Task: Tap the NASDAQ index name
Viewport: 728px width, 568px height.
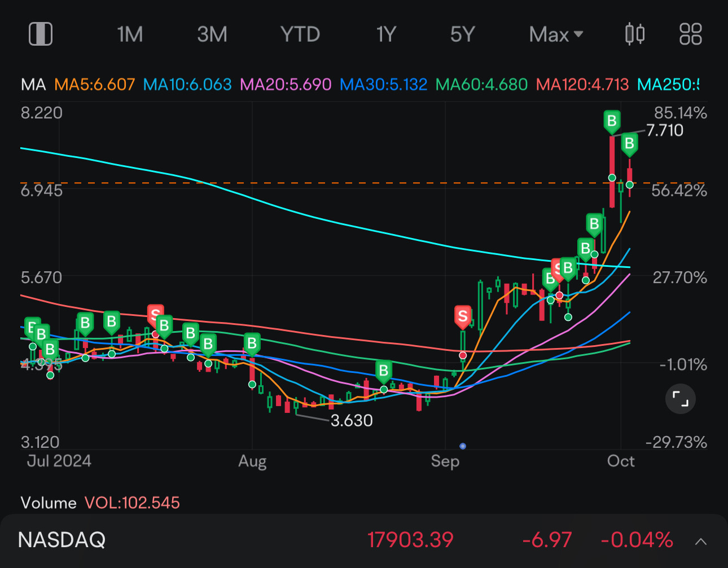Action: [x=62, y=540]
